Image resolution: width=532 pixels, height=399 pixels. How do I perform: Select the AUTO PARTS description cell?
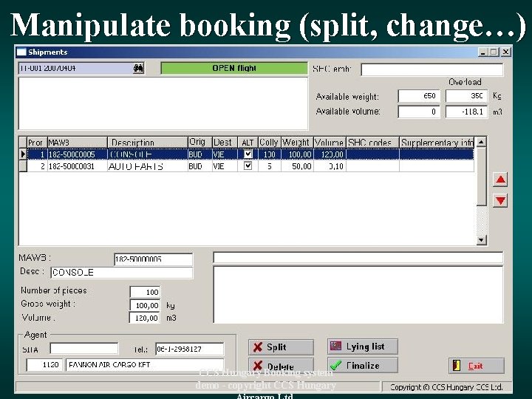[x=148, y=166]
